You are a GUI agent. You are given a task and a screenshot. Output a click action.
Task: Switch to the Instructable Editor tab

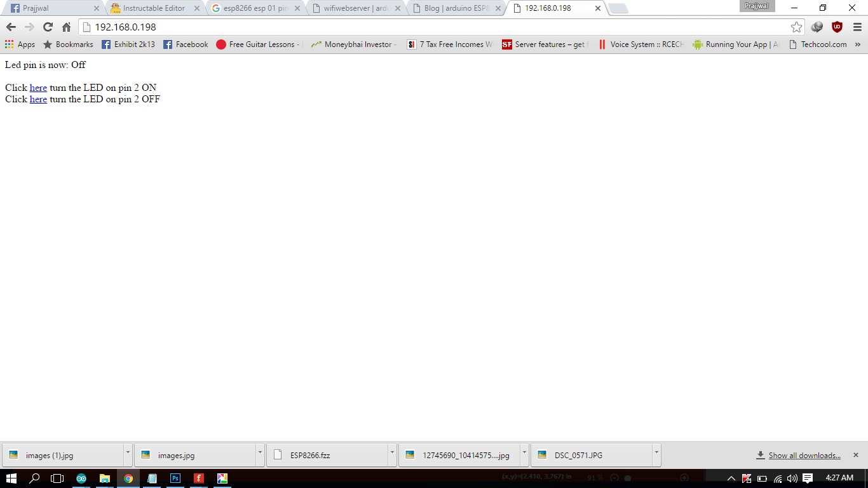coord(154,8)
